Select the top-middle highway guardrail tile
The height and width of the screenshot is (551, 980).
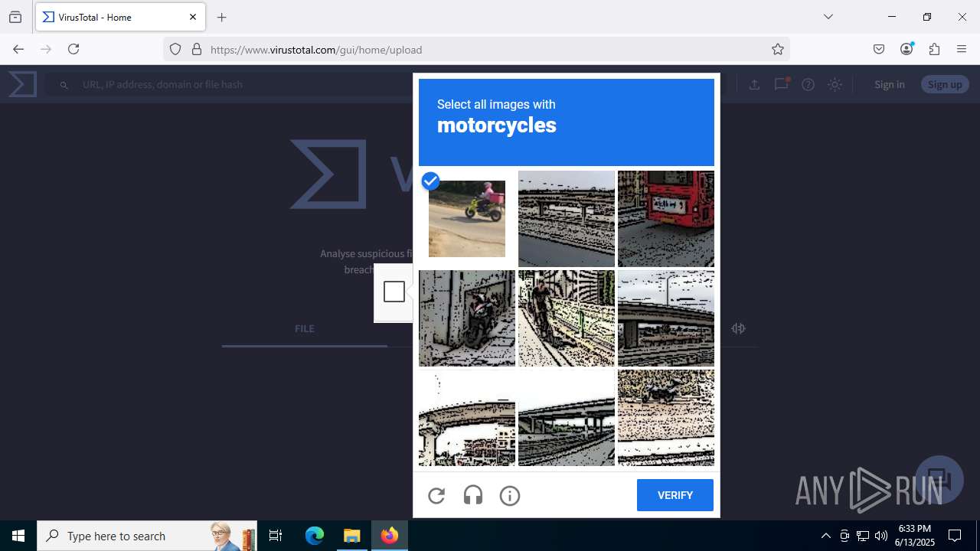click(x=567, y=219)
